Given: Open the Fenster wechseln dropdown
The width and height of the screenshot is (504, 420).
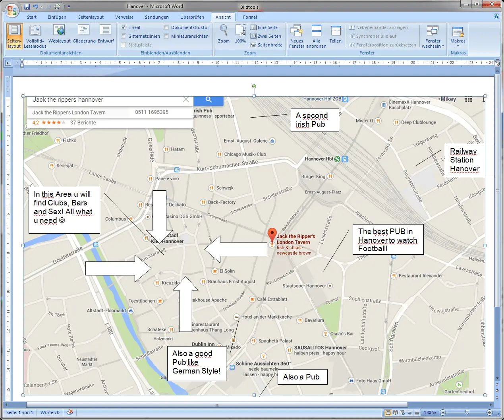Looking at the screenshot, I should (x=433, y=36).
